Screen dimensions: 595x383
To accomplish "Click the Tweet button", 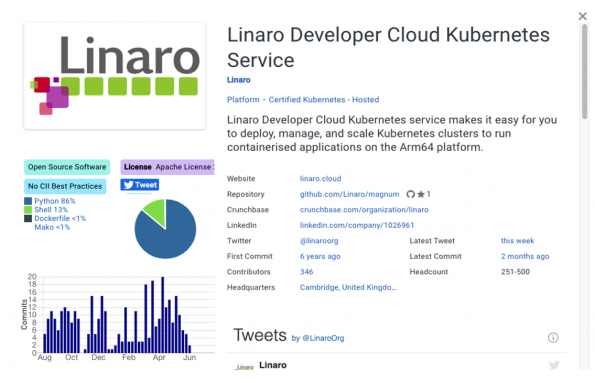I will [140, 185].
